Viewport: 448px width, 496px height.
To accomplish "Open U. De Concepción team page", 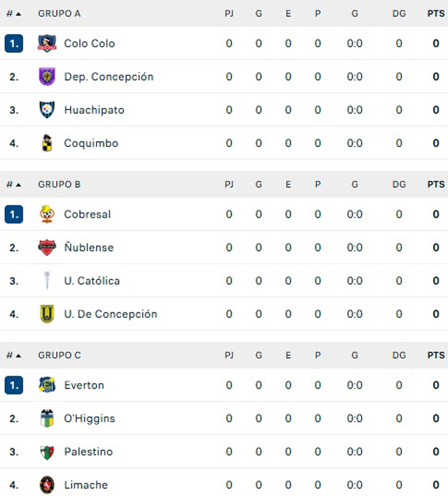I will [110, 314].
